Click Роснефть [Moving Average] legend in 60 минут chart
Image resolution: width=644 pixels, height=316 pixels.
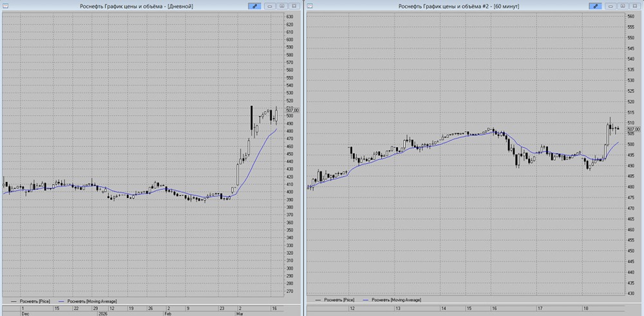click(x=392, y=300)
